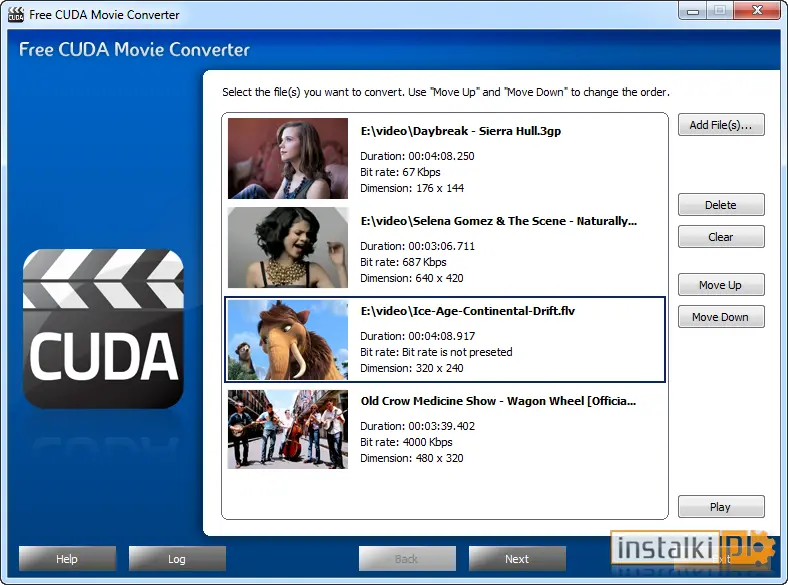
Task: Delete the selected video file
Action: point(721,205)
